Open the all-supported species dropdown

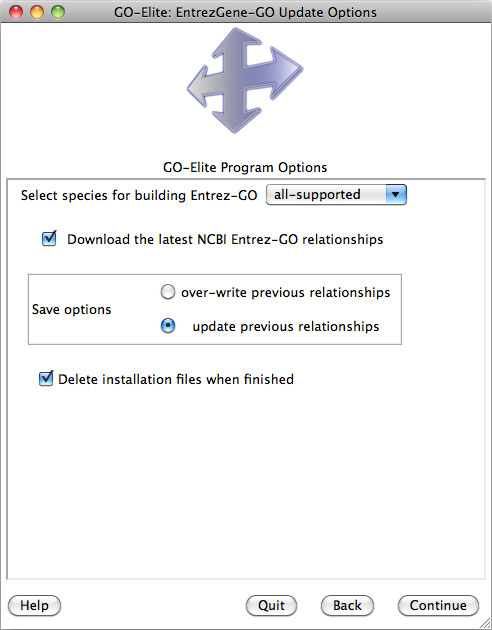336,195
